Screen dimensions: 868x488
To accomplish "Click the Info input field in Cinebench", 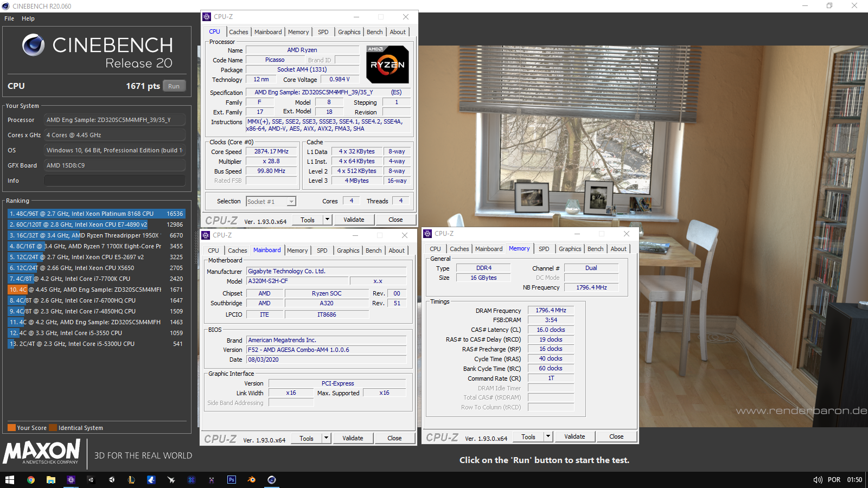I will (x=114, y=181).
